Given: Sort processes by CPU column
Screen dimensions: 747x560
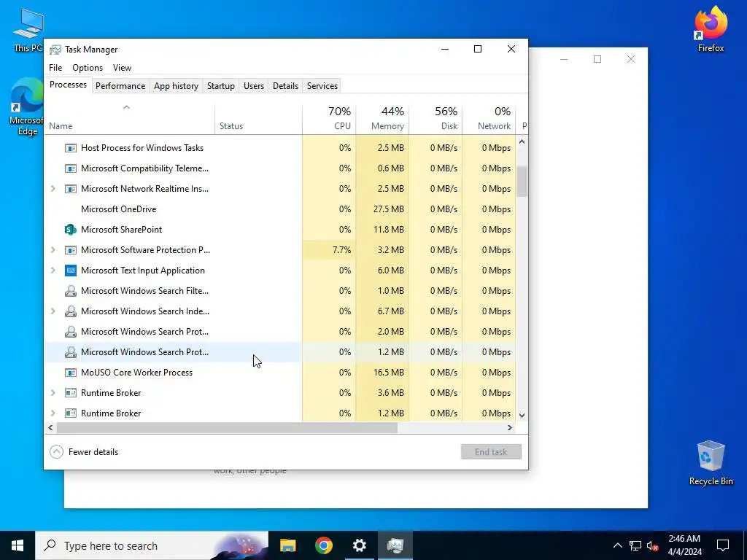Looking at the screenshot, I should 329,118.
